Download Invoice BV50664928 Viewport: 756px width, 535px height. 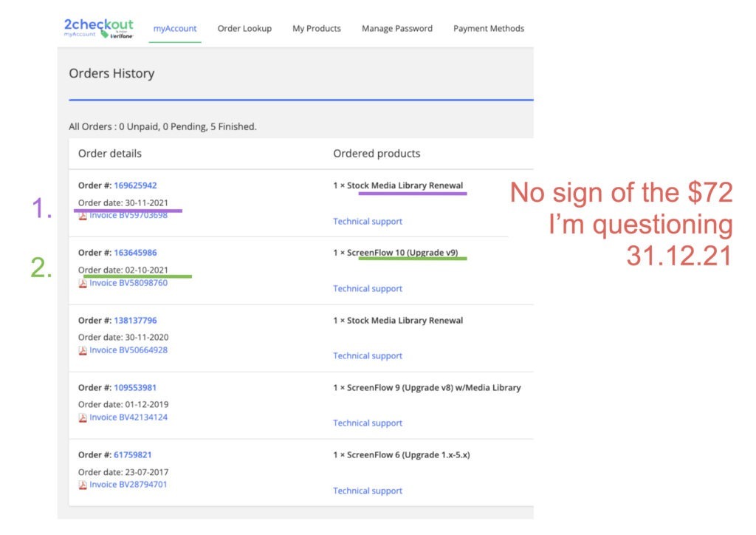(128, 350)
